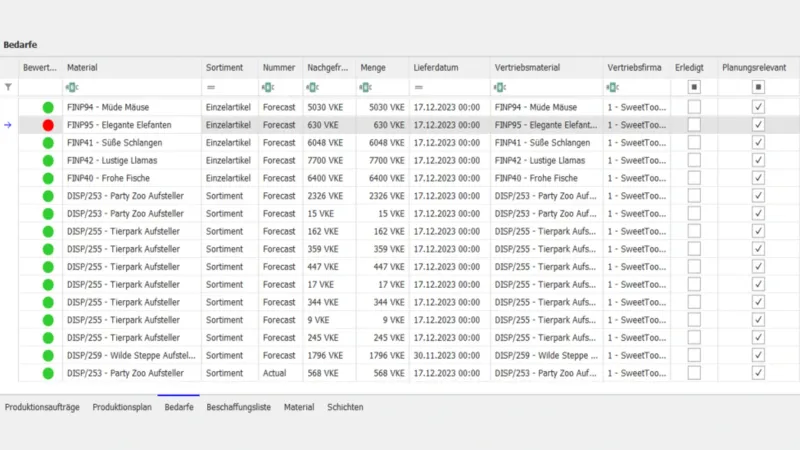Click the green status dot for FINP40 Frohe Fische
This screenshot has height=450, width=800.
coord(48,178)
